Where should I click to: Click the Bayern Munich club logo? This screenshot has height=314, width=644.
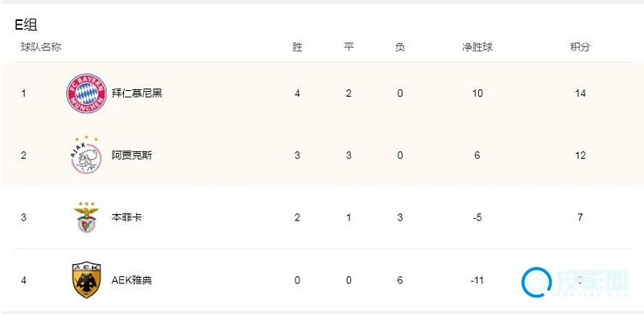point(86,93)
